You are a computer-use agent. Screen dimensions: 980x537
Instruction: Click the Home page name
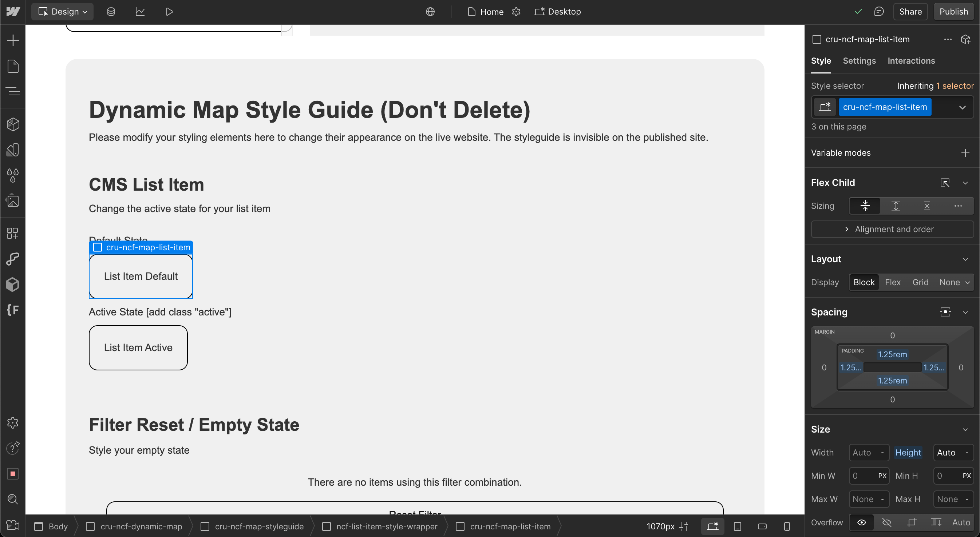coord(491,12)
